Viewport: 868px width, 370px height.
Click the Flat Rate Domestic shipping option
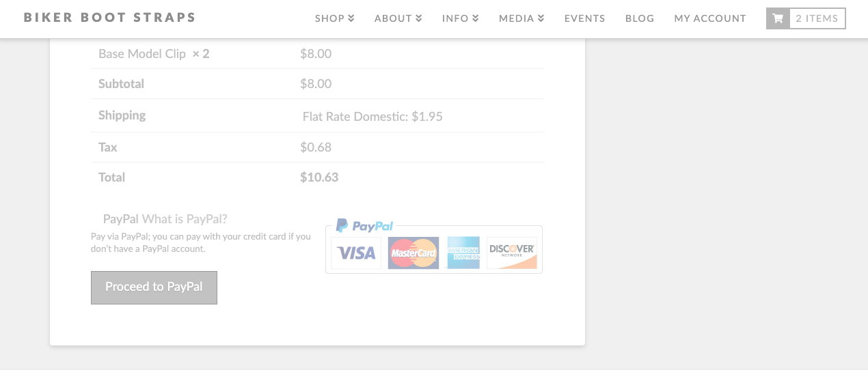pos(372,117)
